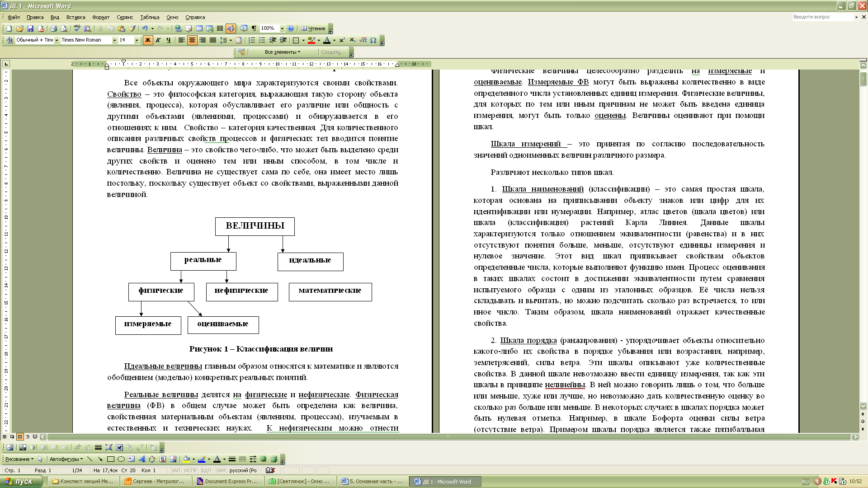The image size is (868, 488).
Task: Toggle the show paragraph marks button
Action: pyautogui.click(x=254, y=28)
